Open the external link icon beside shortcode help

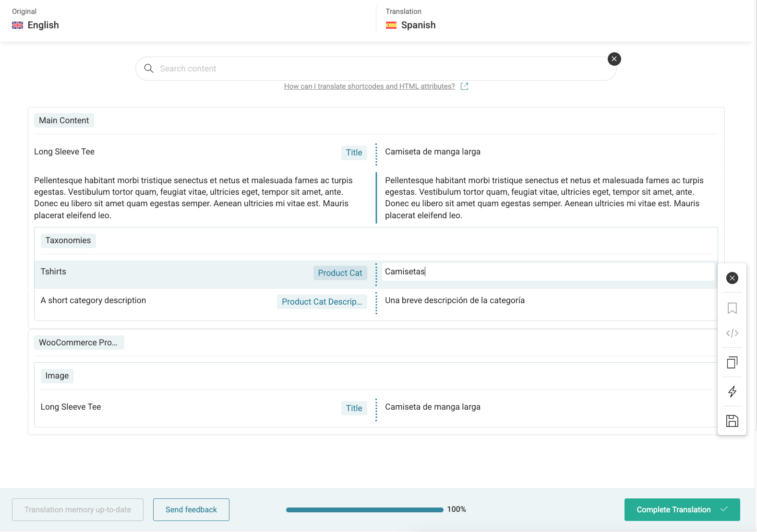pyautogui.click(x=464, y=86)
